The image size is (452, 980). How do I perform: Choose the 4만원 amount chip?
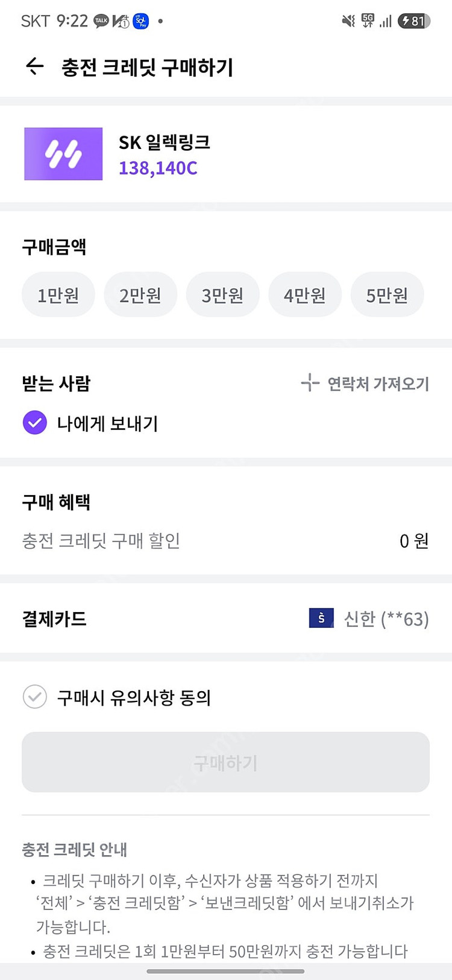[305, 295]
